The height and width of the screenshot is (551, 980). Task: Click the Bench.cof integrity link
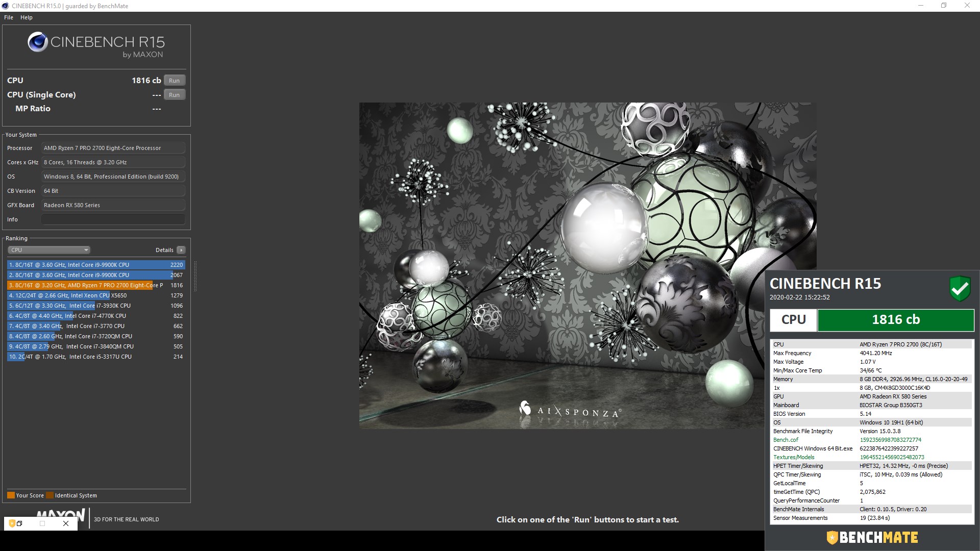(786, 440)
